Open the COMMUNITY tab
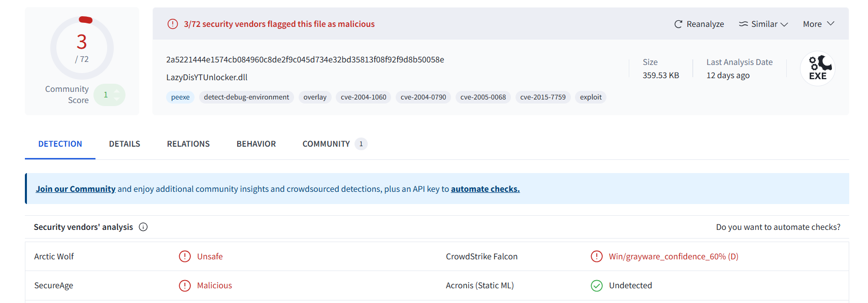 (x=334, y=144)
